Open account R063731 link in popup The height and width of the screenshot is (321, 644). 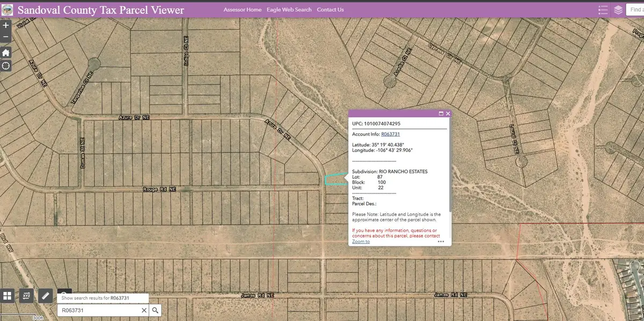pyautogui.click(x=391, y=134)
